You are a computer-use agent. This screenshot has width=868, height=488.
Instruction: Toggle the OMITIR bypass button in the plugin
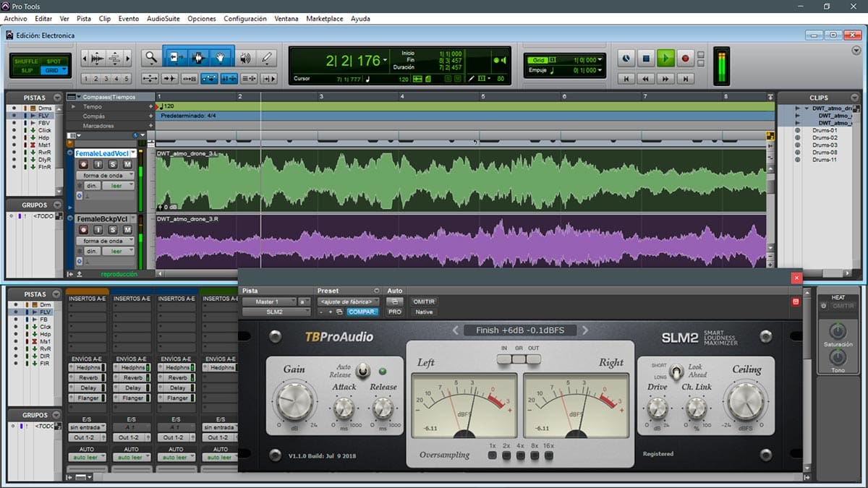click(x=424, y=301)
